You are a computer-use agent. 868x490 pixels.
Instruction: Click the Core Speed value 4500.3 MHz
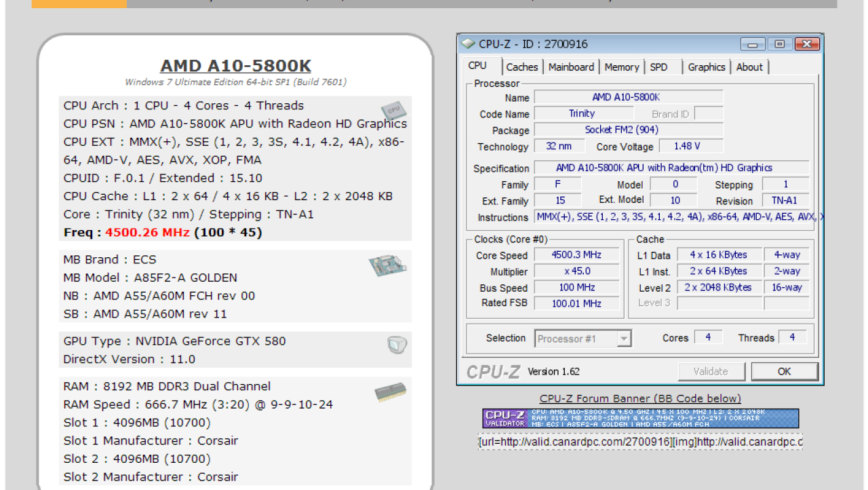576,255
